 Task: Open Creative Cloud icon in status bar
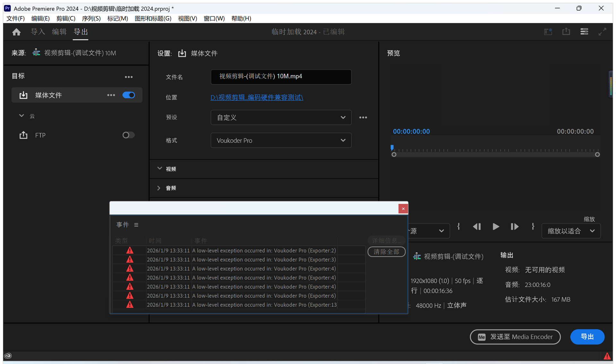point(8,356)
